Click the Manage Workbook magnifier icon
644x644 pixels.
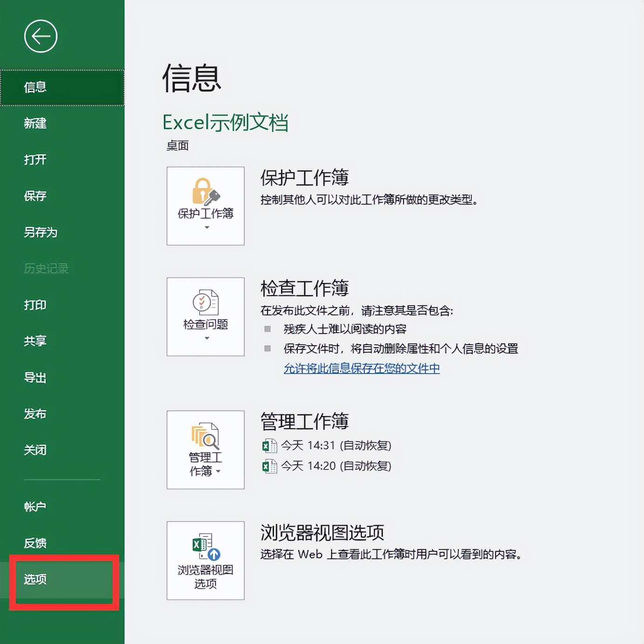205,436
